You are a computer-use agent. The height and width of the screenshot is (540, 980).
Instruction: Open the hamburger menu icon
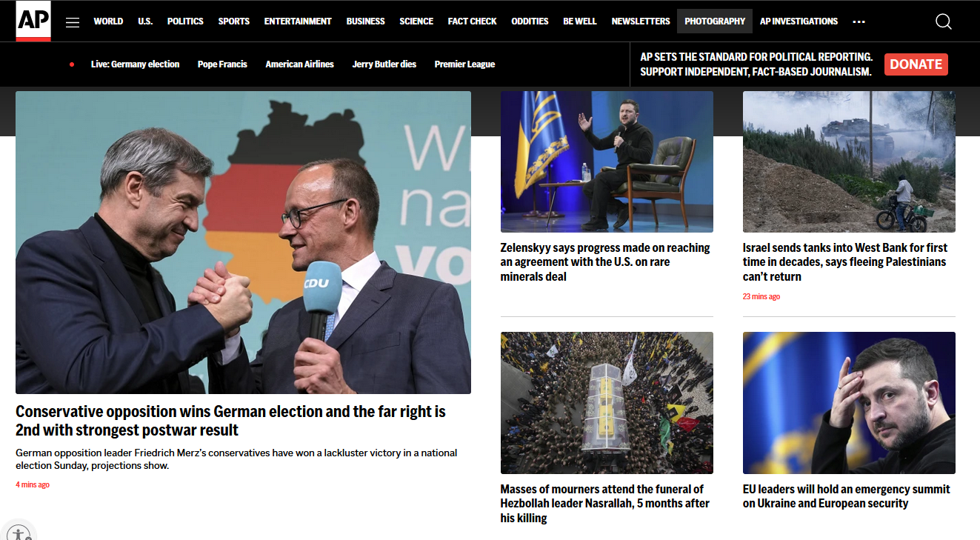pos(73,22)
